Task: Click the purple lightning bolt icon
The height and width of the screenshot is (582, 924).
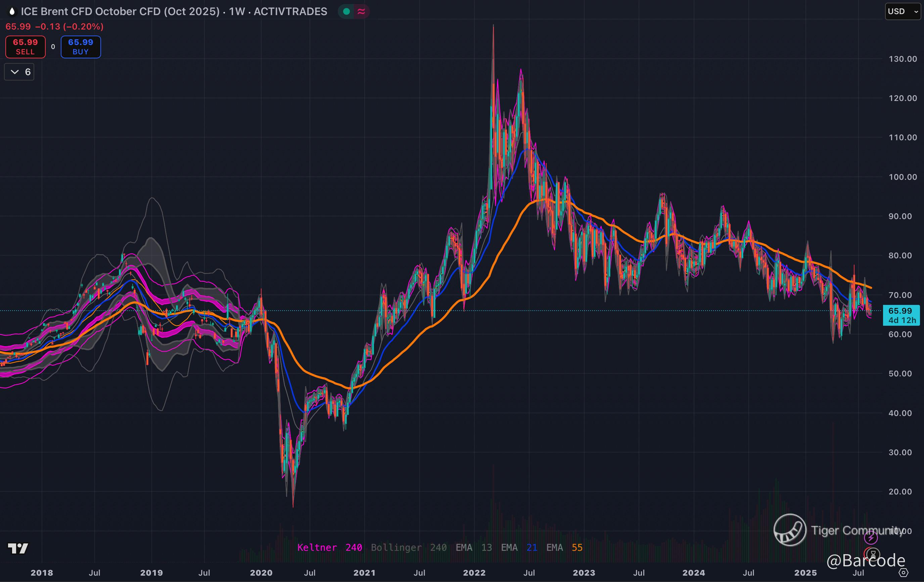Action: point(871,537)
